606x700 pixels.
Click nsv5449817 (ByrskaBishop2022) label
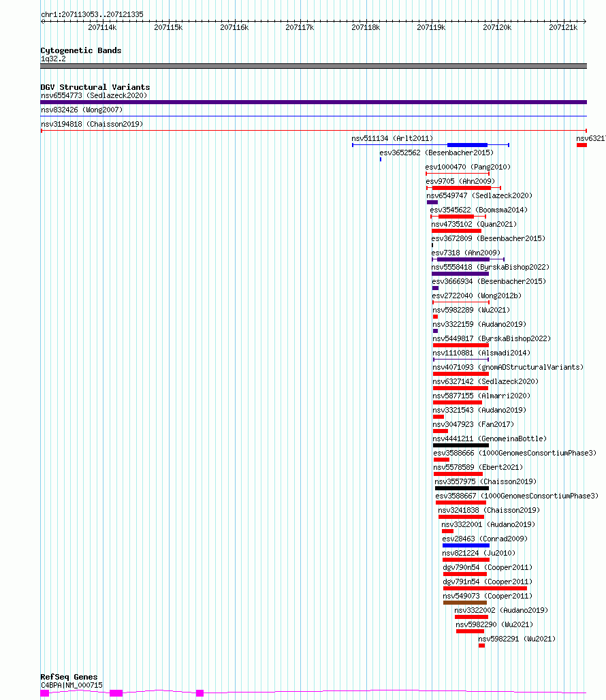(x=492, y=338)
